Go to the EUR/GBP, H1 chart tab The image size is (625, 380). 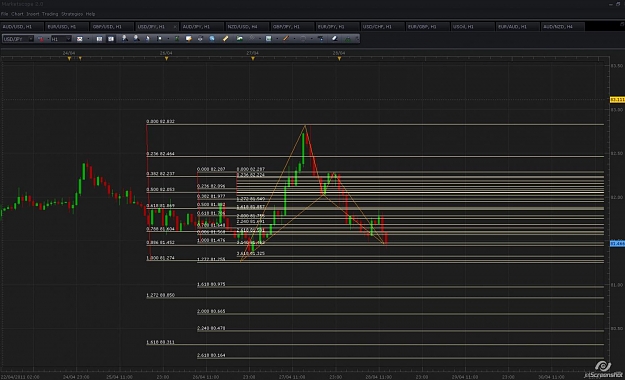pyautogui.click(x=427, y=27)
